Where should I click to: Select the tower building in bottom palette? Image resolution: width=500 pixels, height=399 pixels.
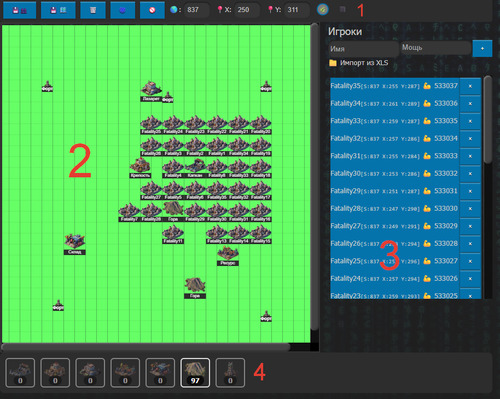(x=230, y=373)
